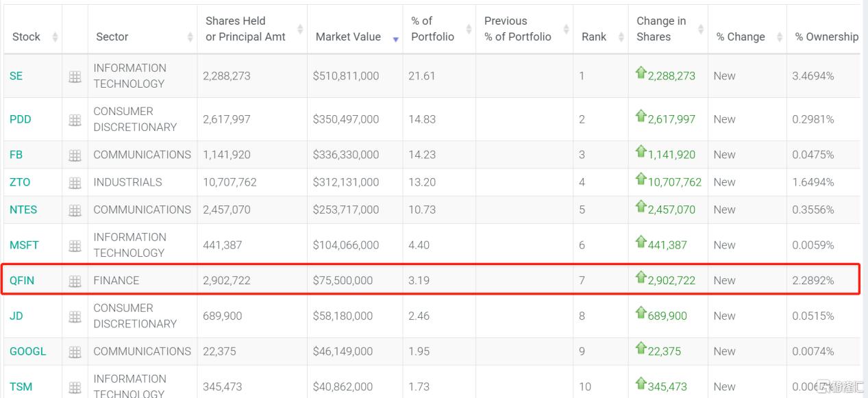Open the SE stock link
The width and height of the screenshot is (868, 398).
point(16,76)
